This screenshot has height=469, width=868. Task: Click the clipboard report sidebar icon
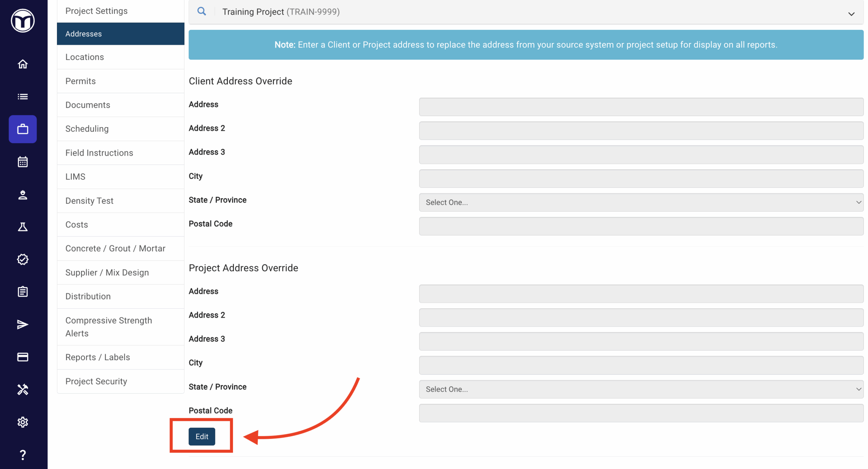coord(23,292)
